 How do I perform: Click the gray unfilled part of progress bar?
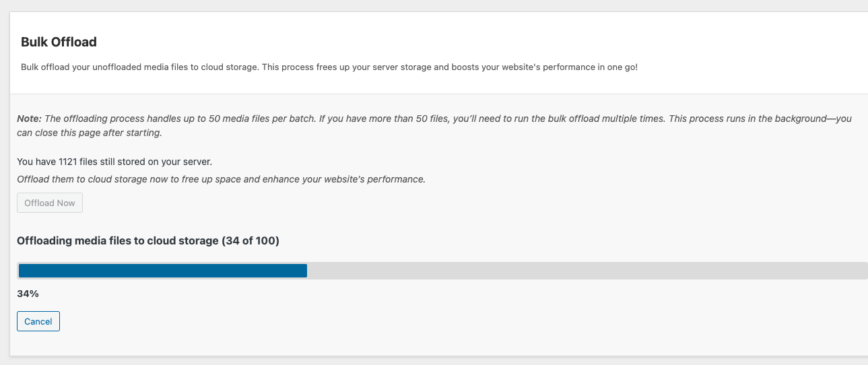[586, 271]
